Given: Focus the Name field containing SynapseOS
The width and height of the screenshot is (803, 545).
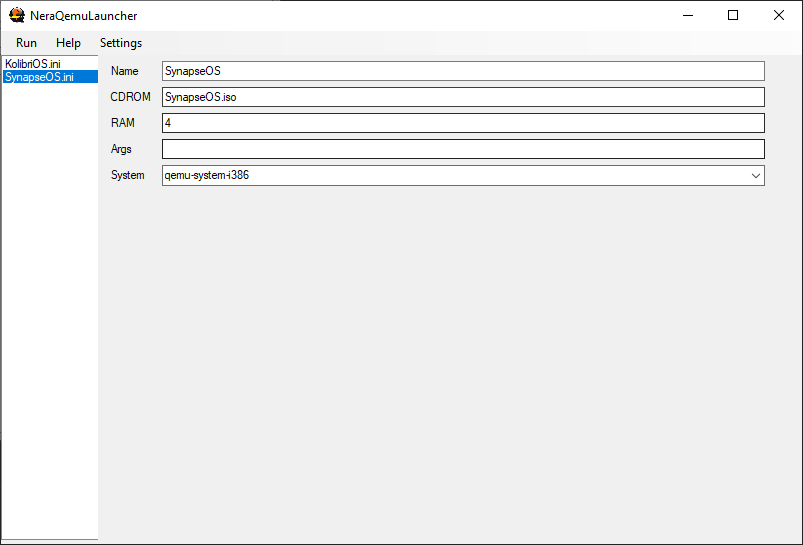Looking at the screenshot, I should pos(463,71).
